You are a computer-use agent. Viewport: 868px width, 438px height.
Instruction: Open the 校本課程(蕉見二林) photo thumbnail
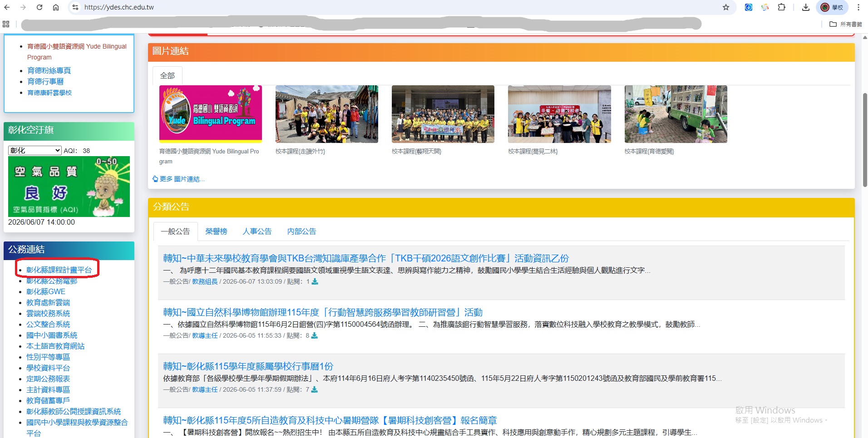coord(559,114)
